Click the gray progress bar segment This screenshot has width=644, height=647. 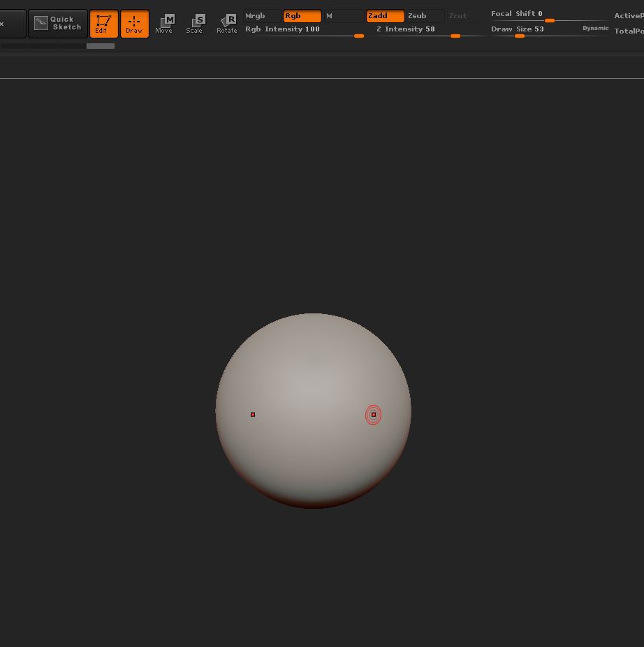[x=101, y=46]
